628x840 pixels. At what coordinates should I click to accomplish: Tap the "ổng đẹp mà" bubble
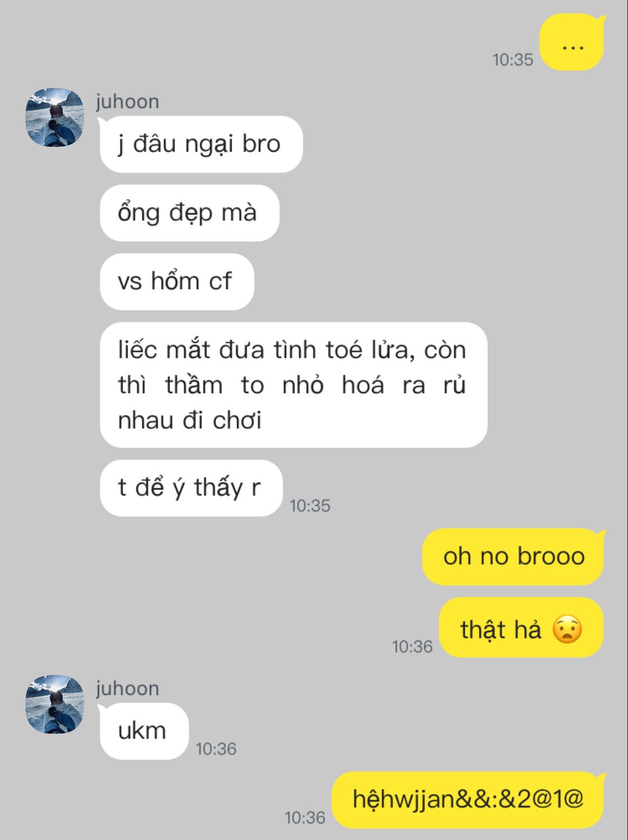pos(190,213)
